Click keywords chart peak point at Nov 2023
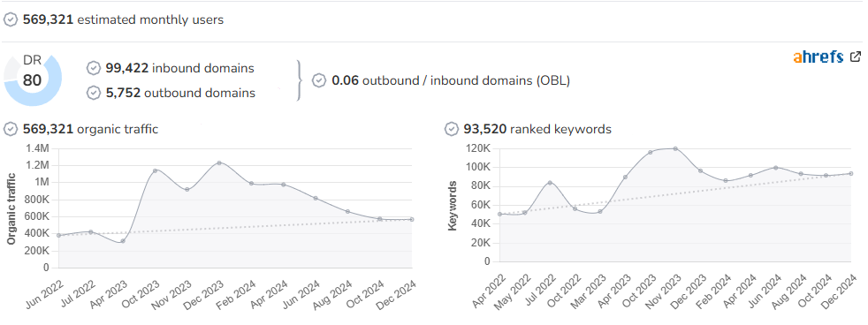The width and height of the screenshot is (868, 325). click(675, 148)
